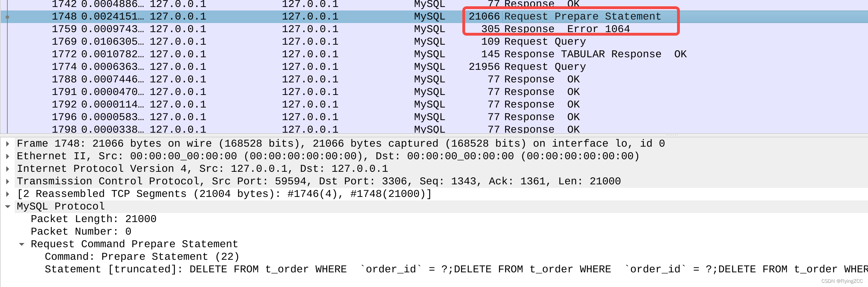The width and height of the screenshot is (868, 287).
Task: Collapse the MySQL Protocol section
Action: [8, 206]
